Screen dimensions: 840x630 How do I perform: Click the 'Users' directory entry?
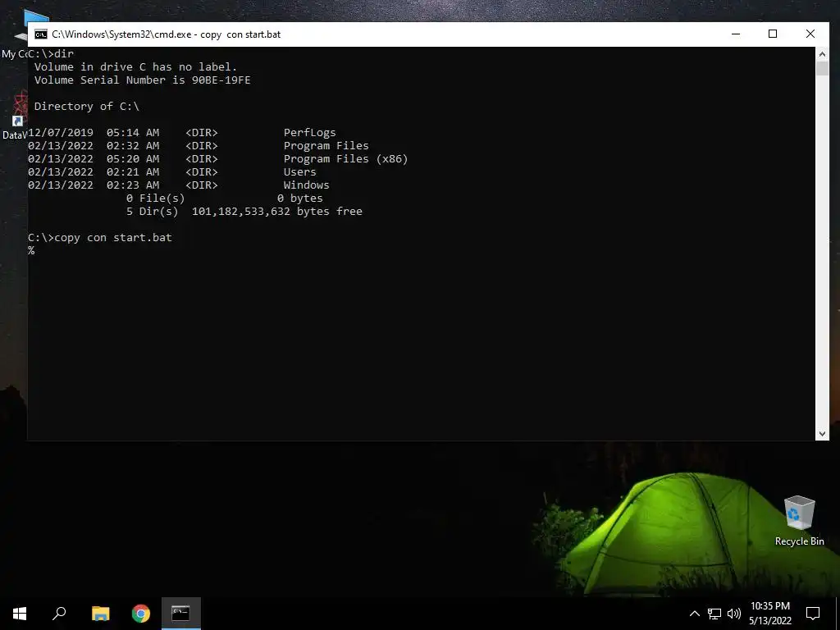300,172
